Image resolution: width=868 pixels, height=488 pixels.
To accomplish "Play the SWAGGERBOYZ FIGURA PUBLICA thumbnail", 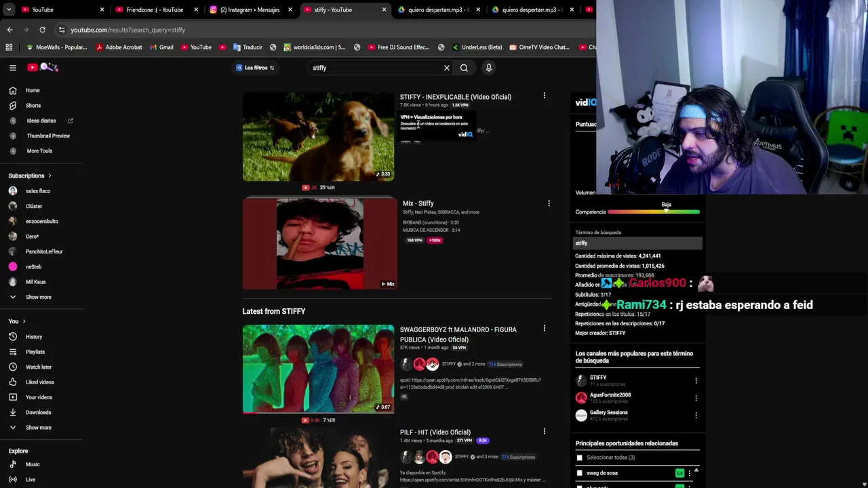I will pyautogui.click(x=318, y=369).
